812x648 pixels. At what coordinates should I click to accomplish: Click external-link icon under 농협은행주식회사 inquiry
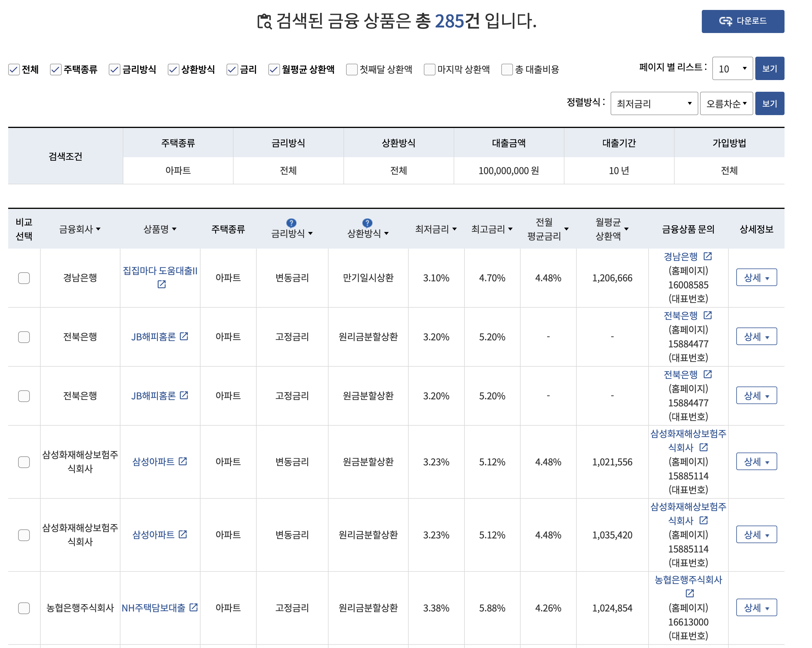coord(690,593)
